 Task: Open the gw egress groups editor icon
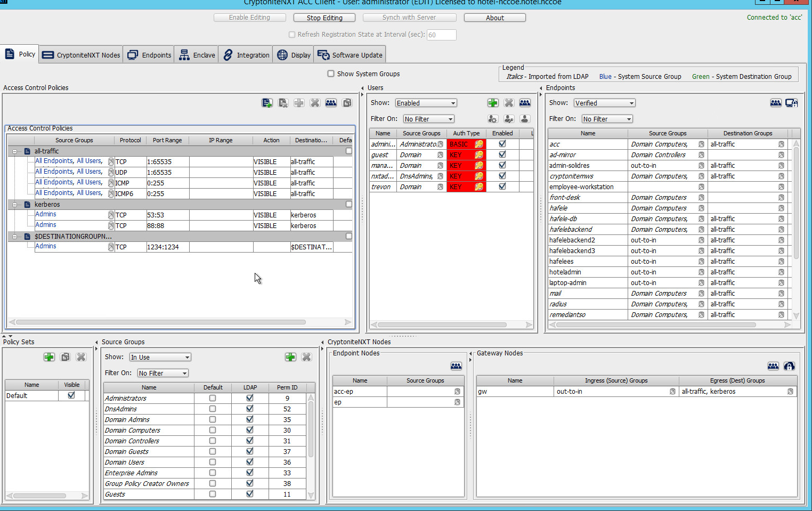point(790,392)
